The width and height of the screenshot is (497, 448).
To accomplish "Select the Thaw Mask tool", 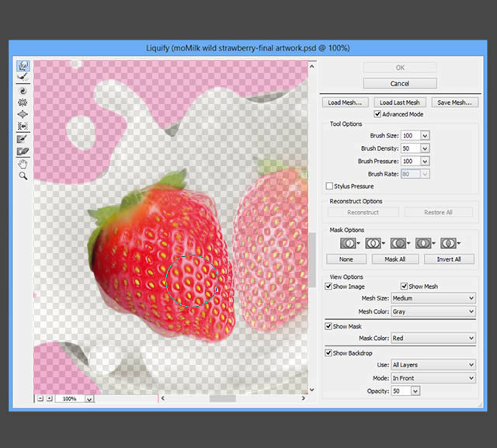I will (23, 151).
